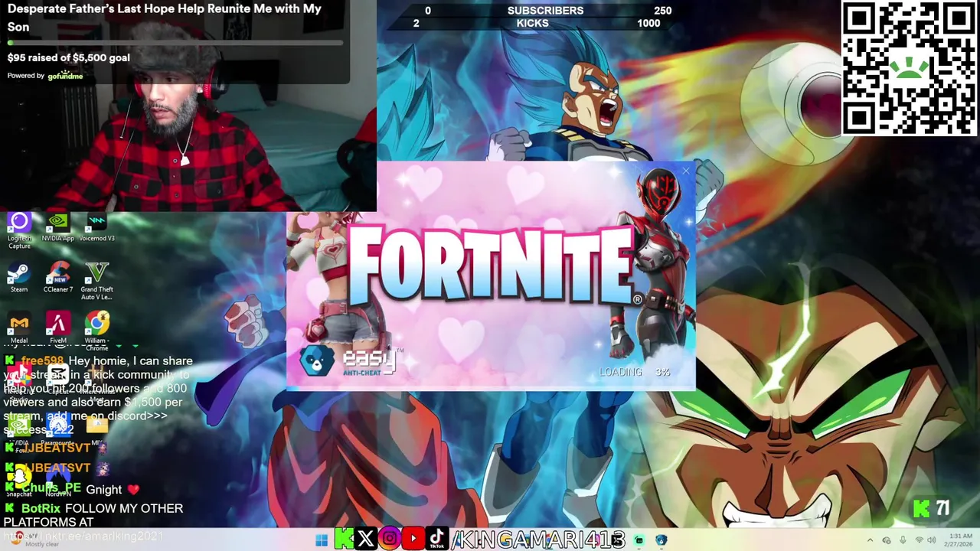Click the 'SUBSCRIBERS' counter label
Image resolution: width=980 pixels, height=551 pixels.
coord(545,11)
